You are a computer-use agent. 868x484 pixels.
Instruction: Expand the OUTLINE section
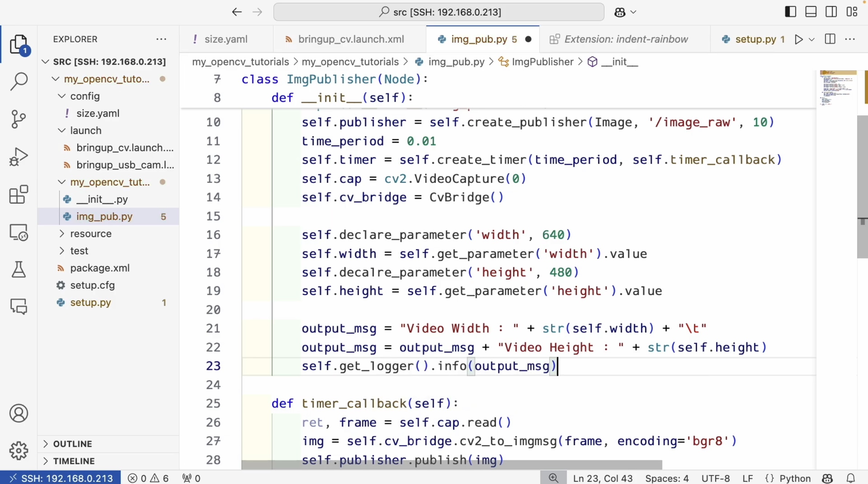[73, 444]
